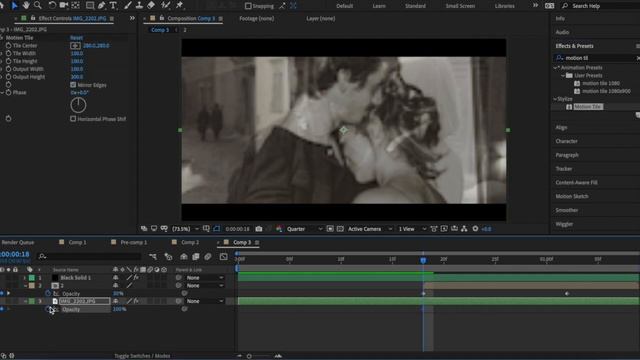
Task: Collapse the Phase property twirl arrow
Action: (x=2, y=93)
